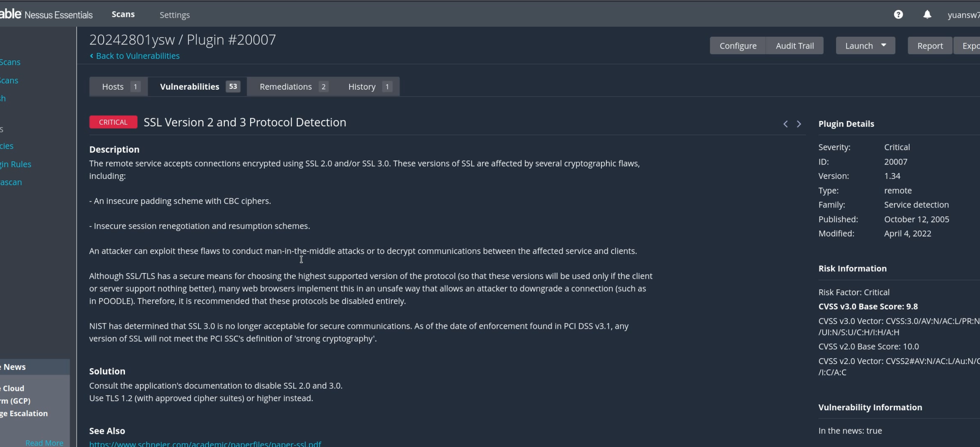Open Plugin Rules in the sidebar
980x447 pixels.
tap(15, 164)
